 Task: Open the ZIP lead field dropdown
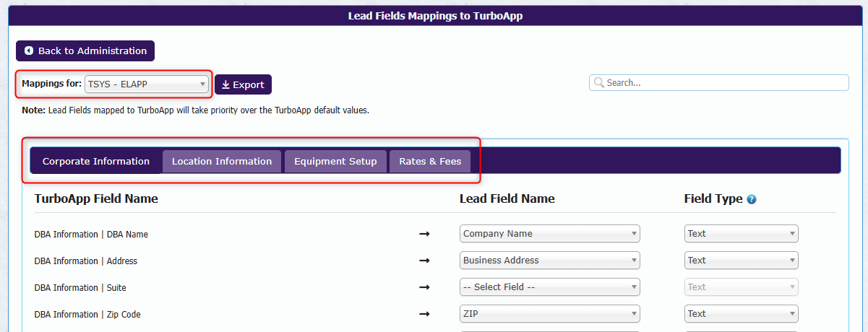point(549,314)
